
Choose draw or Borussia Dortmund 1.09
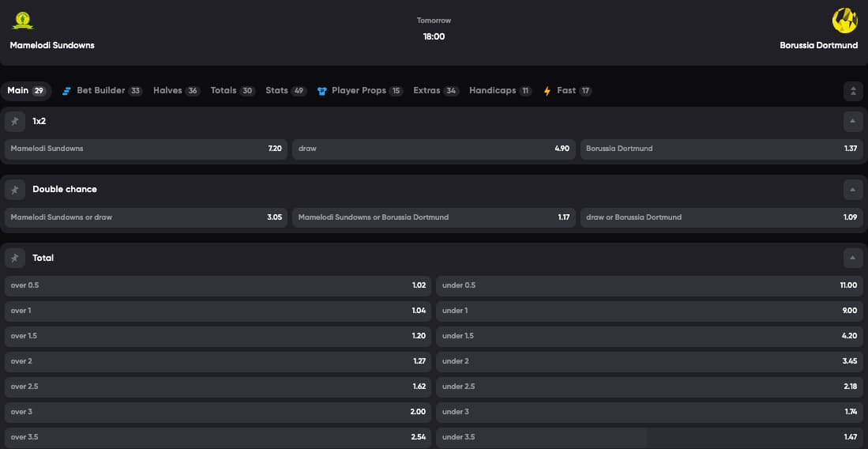tap(722, 218)
